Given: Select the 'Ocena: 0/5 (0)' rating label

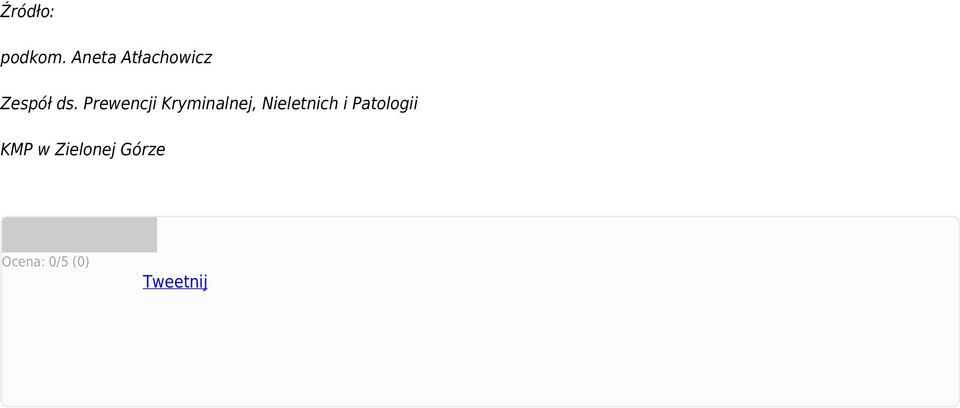Looking at the screenshot, I should pos(46,262).
